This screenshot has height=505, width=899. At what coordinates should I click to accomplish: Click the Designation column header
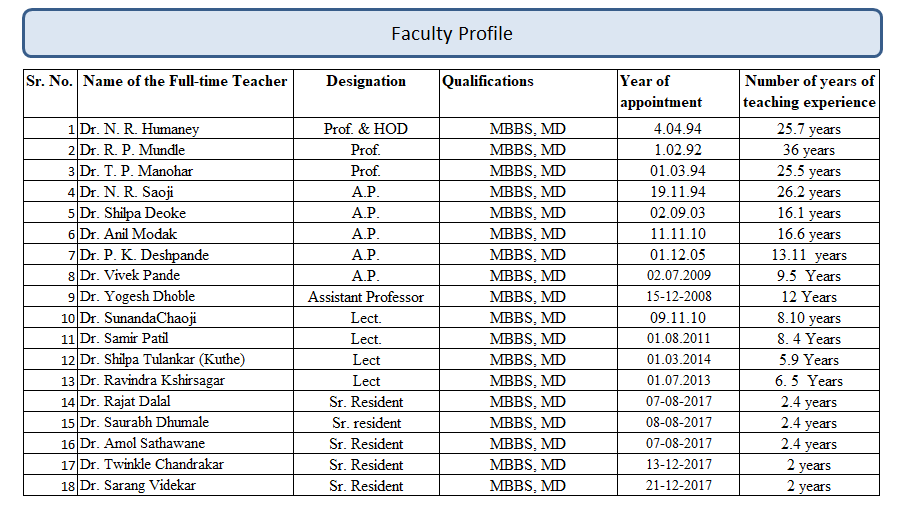pos(366,94)
